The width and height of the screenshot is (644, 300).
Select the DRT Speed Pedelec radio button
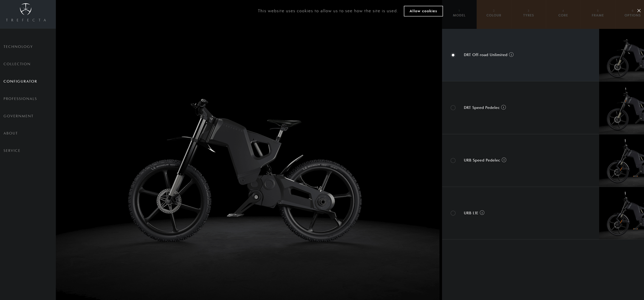click(x=453, y=108)
